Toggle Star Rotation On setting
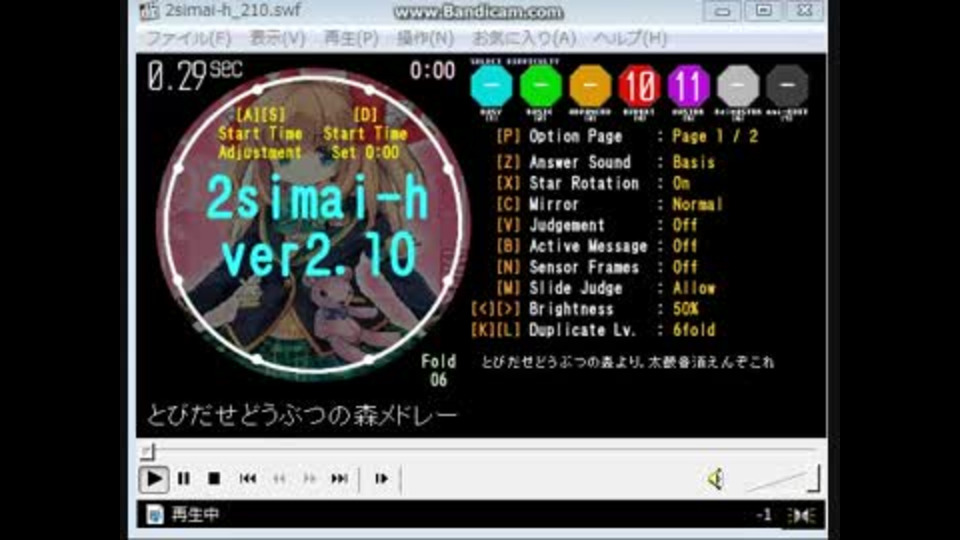Viewport: 960px width, 540px height. [681, 183]
